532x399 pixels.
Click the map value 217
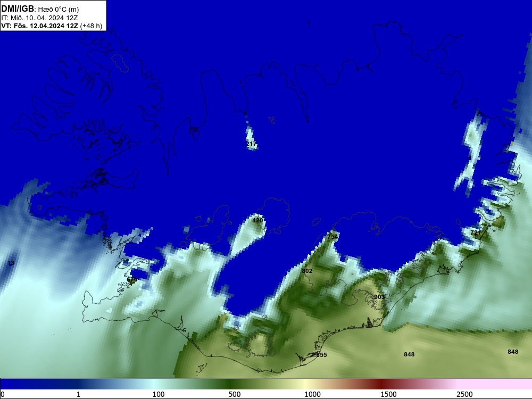click(x=252, y=144)
